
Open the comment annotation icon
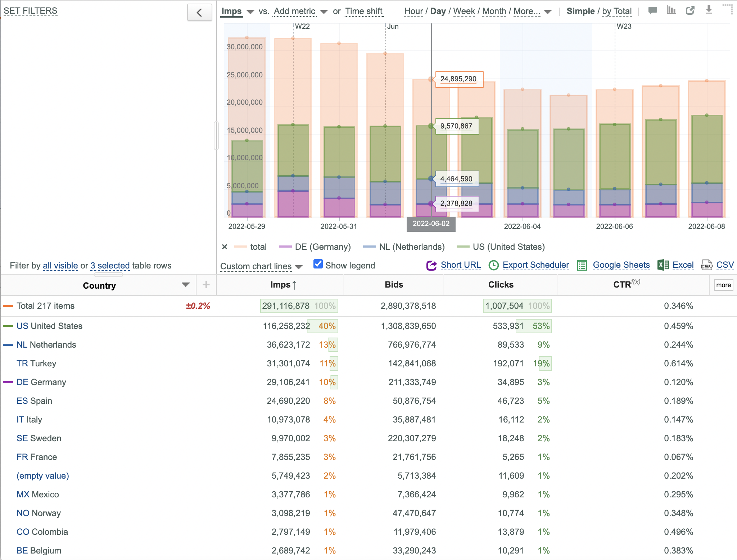(652, 11)
